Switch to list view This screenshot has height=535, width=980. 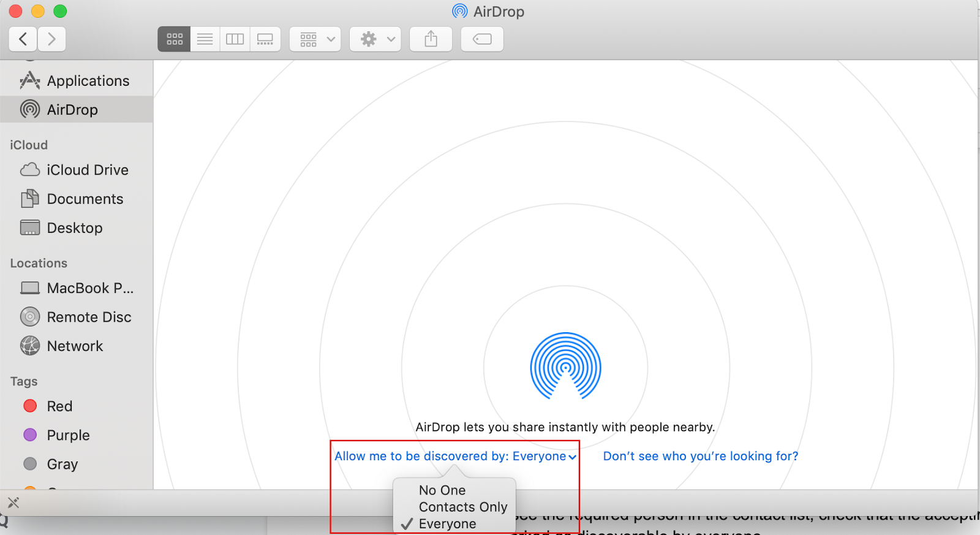205,39
